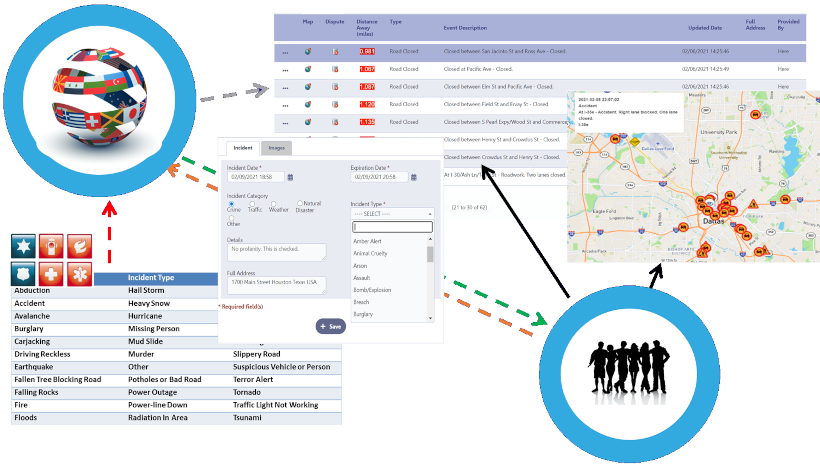Open row options dots for Field St row

[x=286, y=106]
